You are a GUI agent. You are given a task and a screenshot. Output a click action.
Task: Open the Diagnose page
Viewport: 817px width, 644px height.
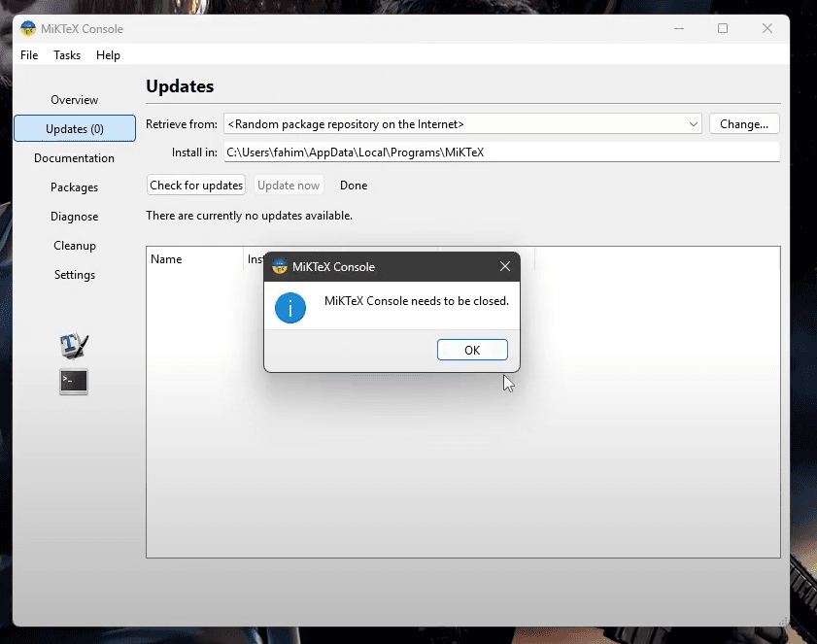click(x=75, y=217)
